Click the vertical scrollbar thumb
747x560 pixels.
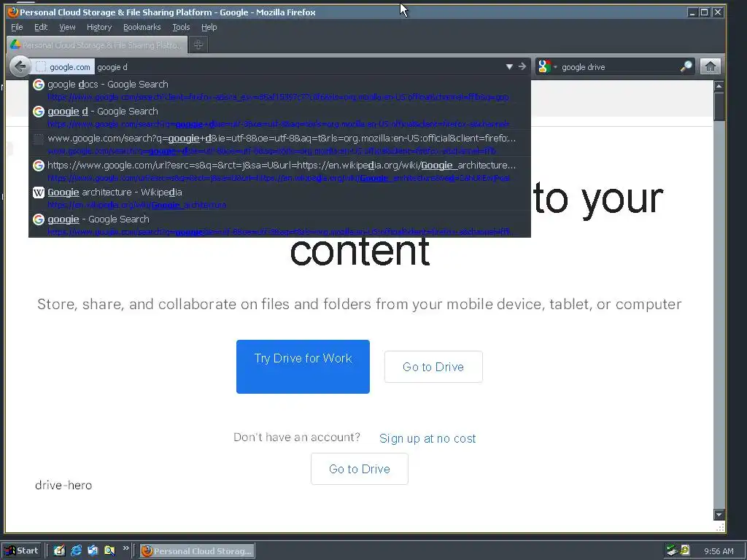[719, 106]
